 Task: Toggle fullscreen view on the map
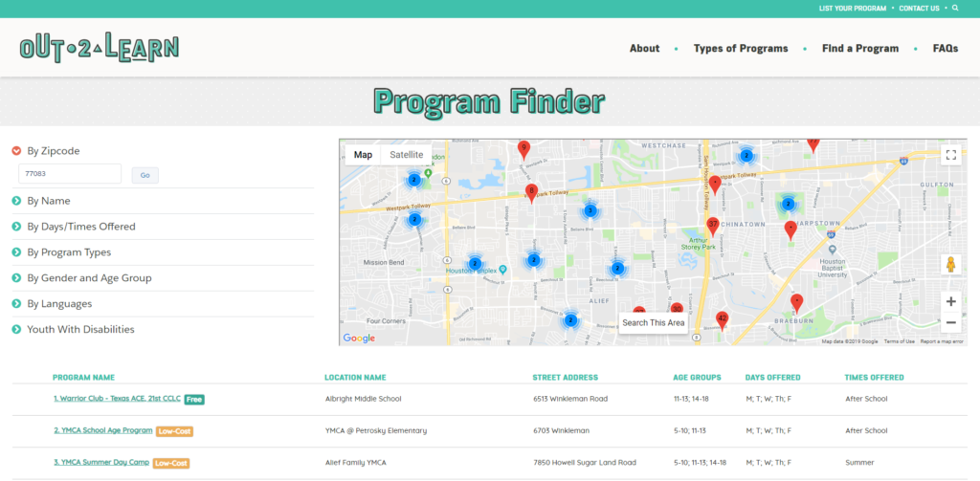pos(950,155)
